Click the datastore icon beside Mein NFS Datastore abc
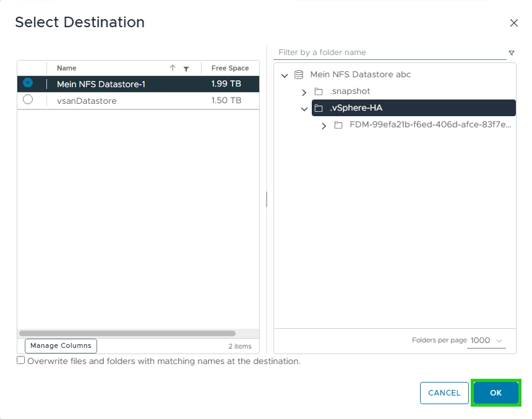Screen dimensions: 532x419 [299, 75]
